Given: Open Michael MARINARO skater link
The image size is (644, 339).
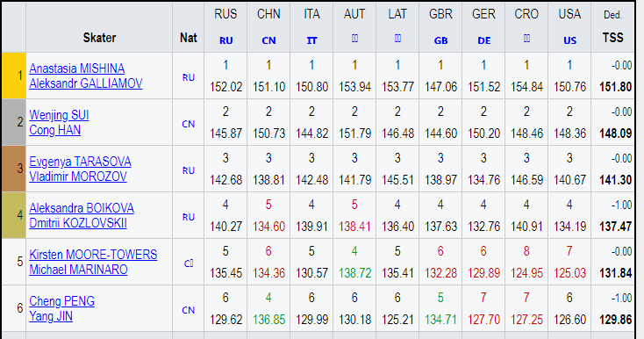Looking at the screenshot, I should [78, 270].
